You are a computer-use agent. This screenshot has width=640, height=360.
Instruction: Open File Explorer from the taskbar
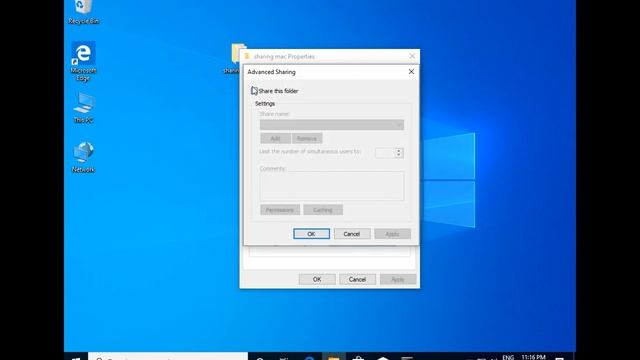click(333, 357)
